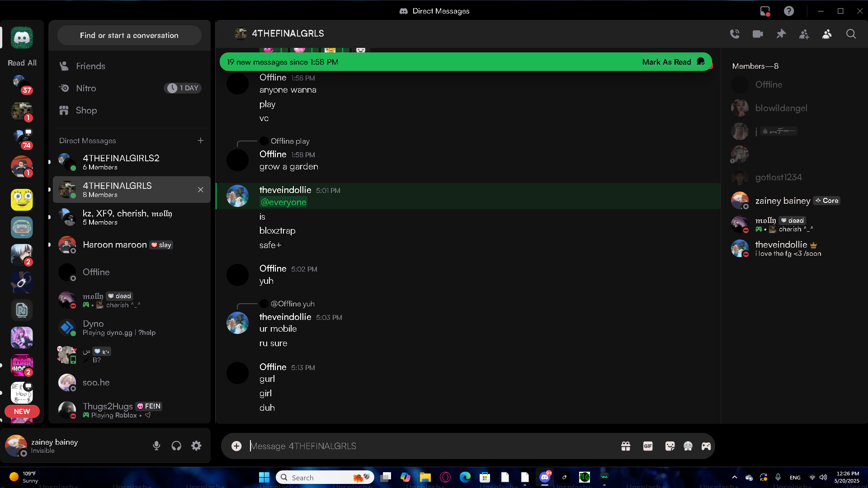Open the sticker picker

[x=670, y=446]
